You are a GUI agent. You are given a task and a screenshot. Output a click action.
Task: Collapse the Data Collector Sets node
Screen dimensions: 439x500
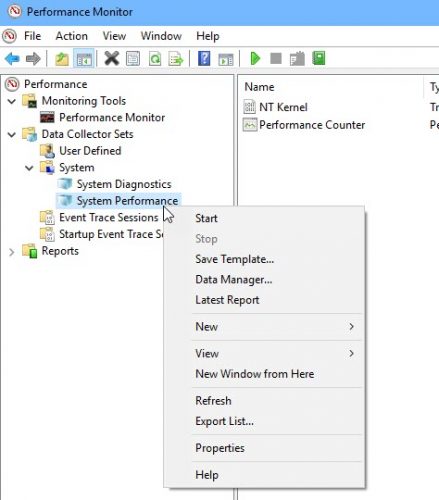pyautogui.click(x=12, y=134)
